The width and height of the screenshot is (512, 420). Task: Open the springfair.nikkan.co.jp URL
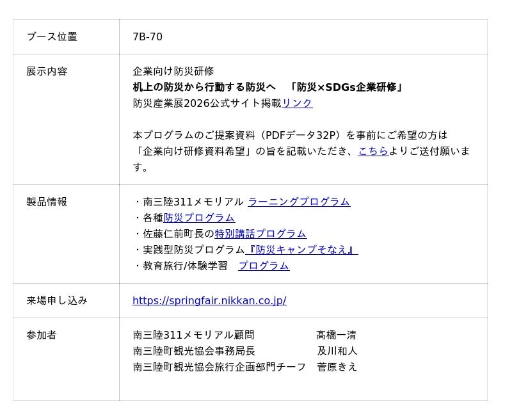(x=209, y=300)
